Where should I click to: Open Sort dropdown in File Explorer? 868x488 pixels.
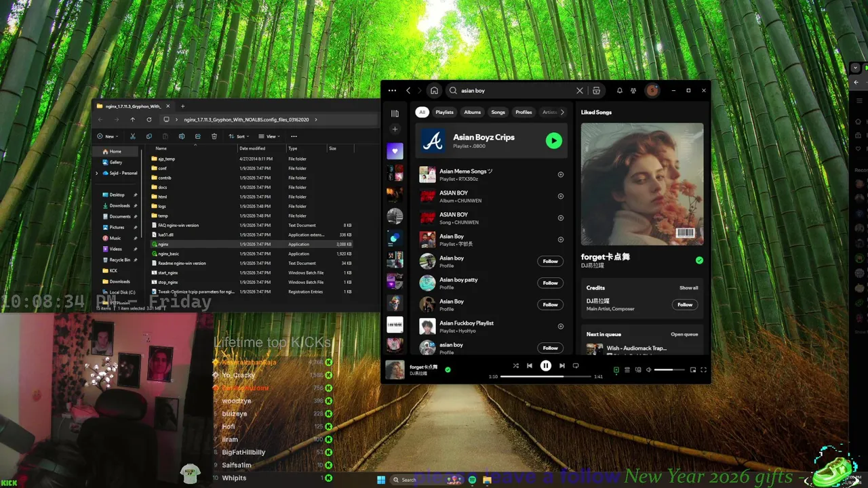[x=238, y=136]
